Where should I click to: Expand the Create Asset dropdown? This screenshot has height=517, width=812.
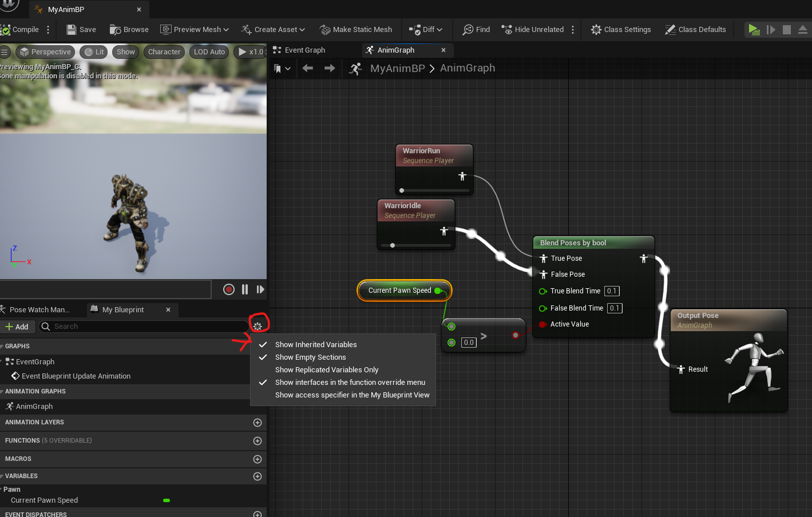[273, 30]
